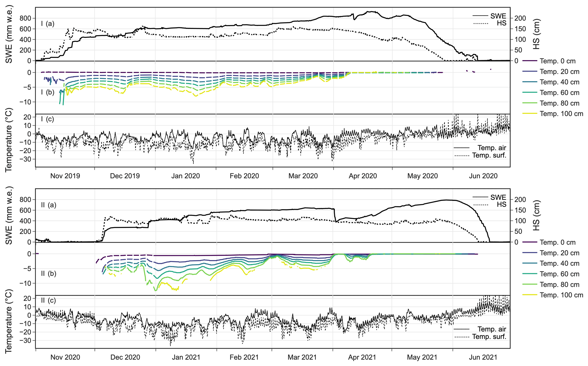Click the 'Temp. air' legend entry in panel I (c)
This screenshot has width=588, height=366.
(x=491, y=148)
